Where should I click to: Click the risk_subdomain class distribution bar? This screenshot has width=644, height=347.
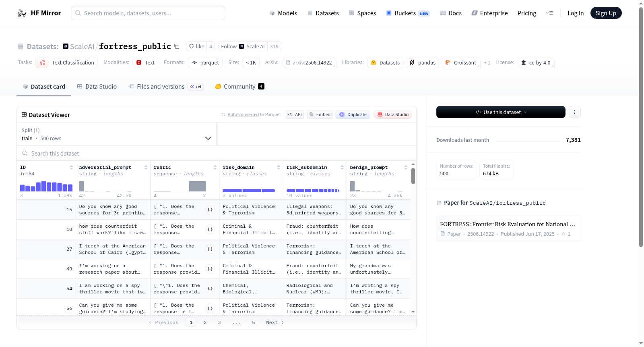313,191
